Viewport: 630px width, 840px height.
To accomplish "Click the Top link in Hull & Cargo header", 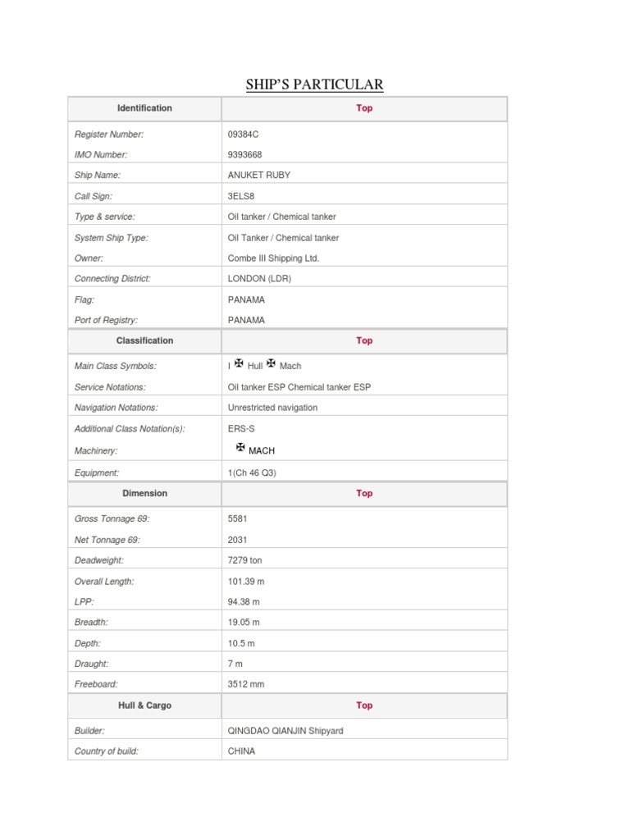I will (364, 705).
